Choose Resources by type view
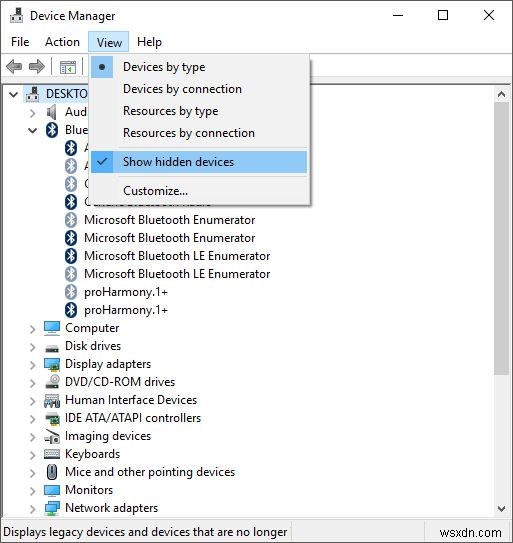Viewport: 513px width, 543px height. coord(199,111)
